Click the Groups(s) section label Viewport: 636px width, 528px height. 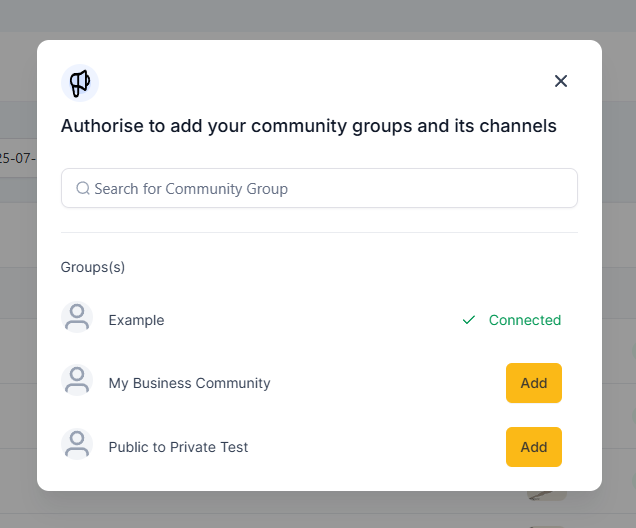pos(92,267)
